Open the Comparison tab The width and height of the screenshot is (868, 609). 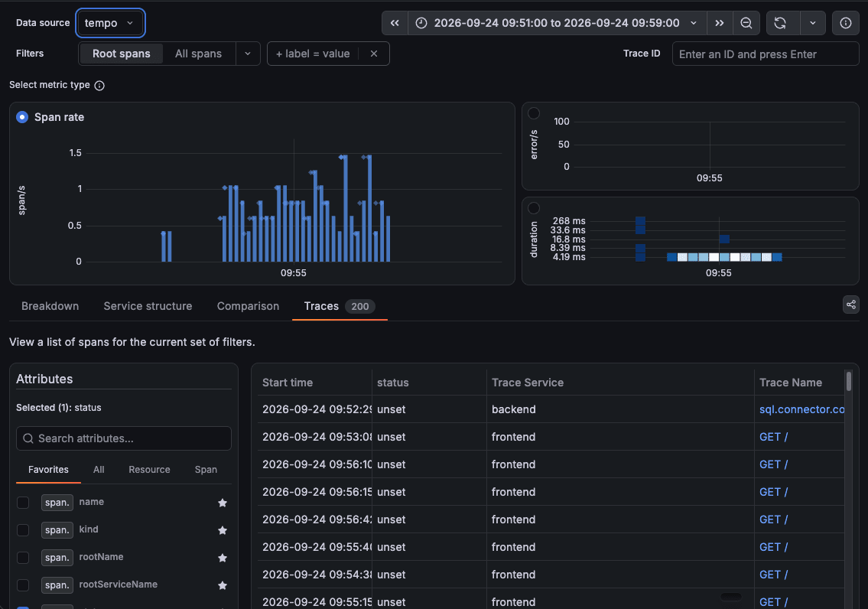(248, 306)
